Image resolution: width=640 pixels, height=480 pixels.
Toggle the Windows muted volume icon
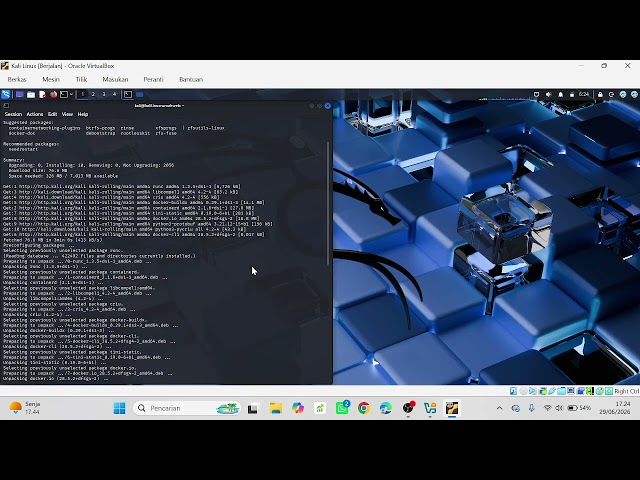(559, 408)
